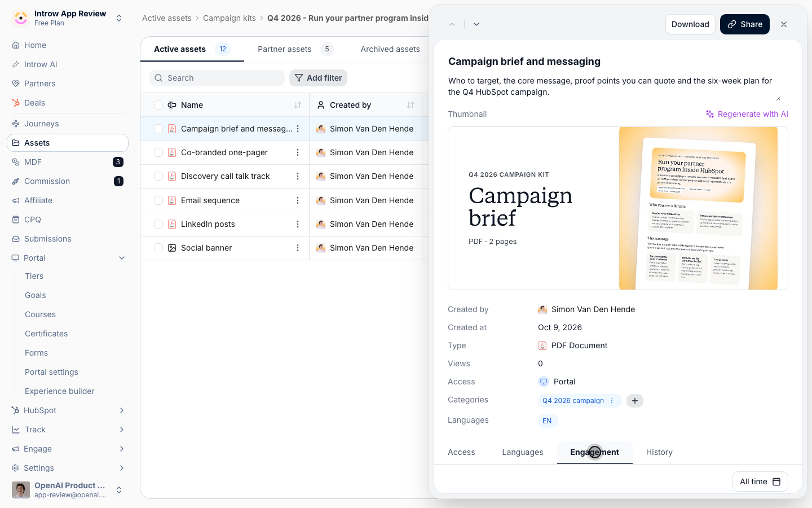Viewport: 812px width, 508px height.
Task: Select the Email sequence row checkbox
Action: (158, 200)
